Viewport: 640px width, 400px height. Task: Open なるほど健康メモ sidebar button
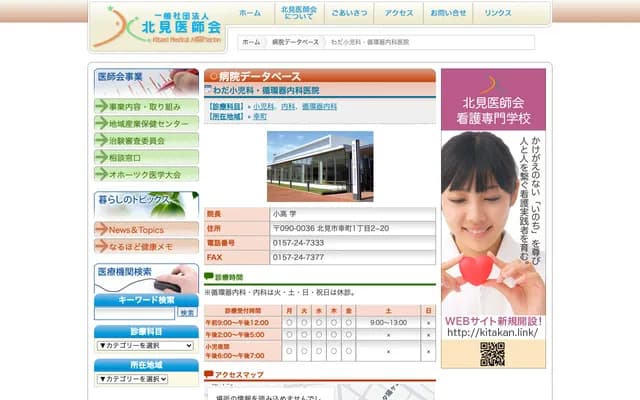pyautogui.click(x=147, y=247)
